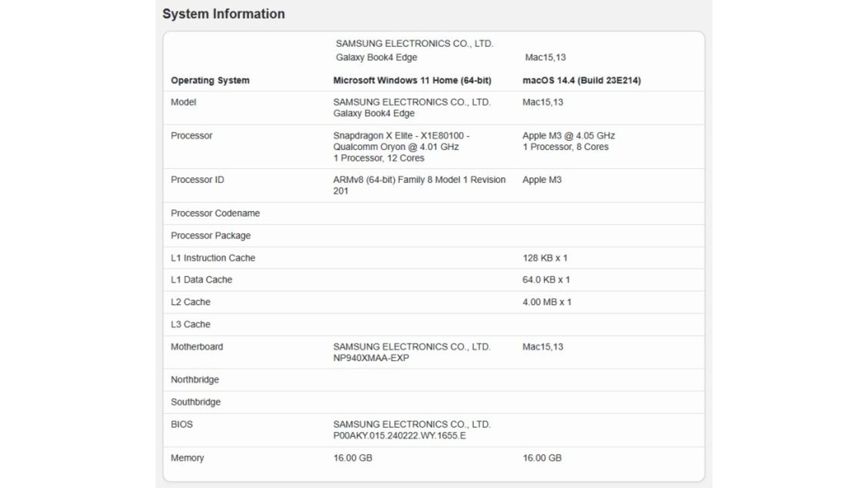
Task: Click the Processor Package label
Action: coord(210,236)
